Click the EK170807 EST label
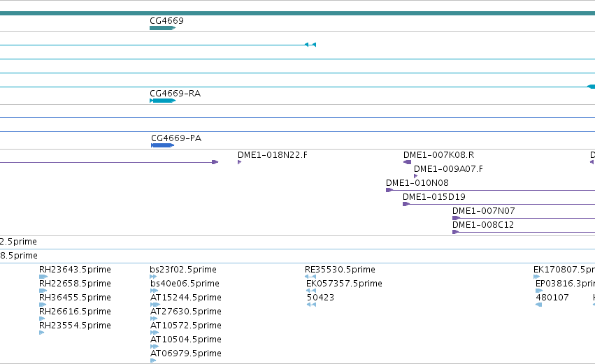595x364 pixels. point(564,270)
